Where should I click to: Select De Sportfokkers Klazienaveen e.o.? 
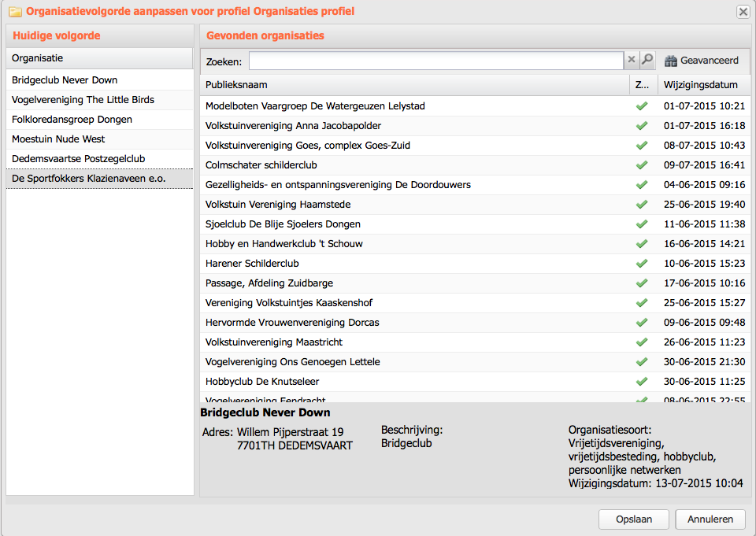point(99,179)
